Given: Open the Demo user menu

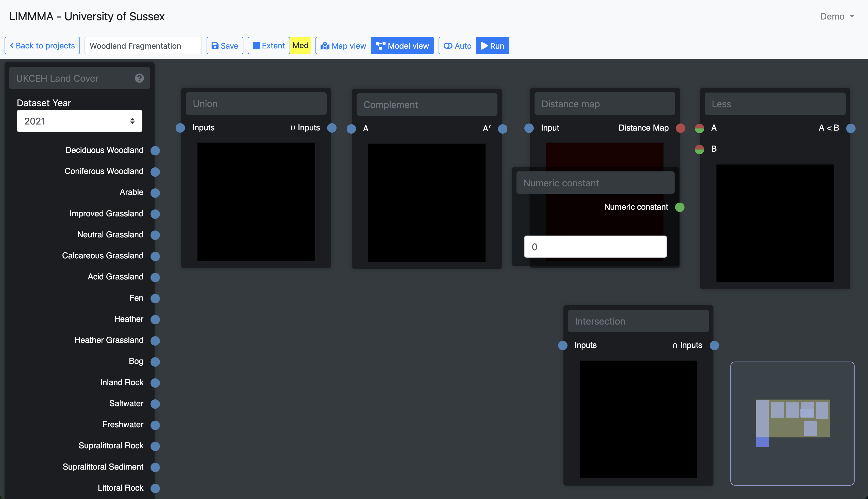Looking at the screenshot, I should pos(837,16).
